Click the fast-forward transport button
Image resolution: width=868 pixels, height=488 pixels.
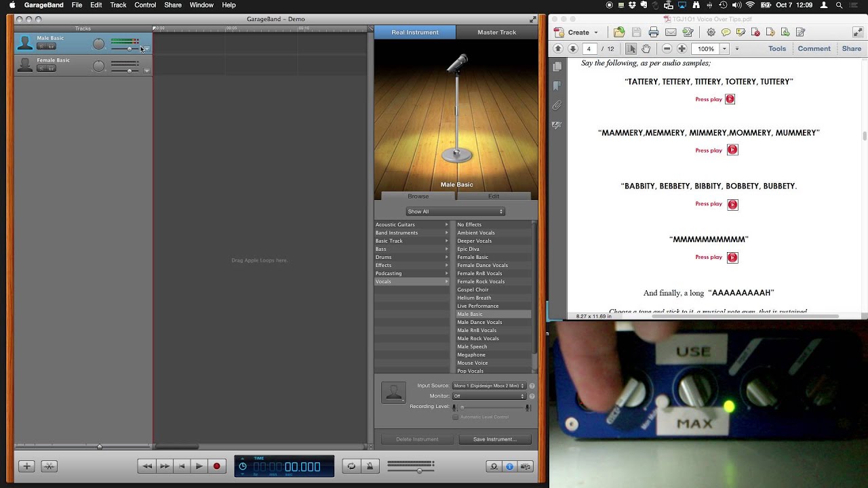coord(164,466)
